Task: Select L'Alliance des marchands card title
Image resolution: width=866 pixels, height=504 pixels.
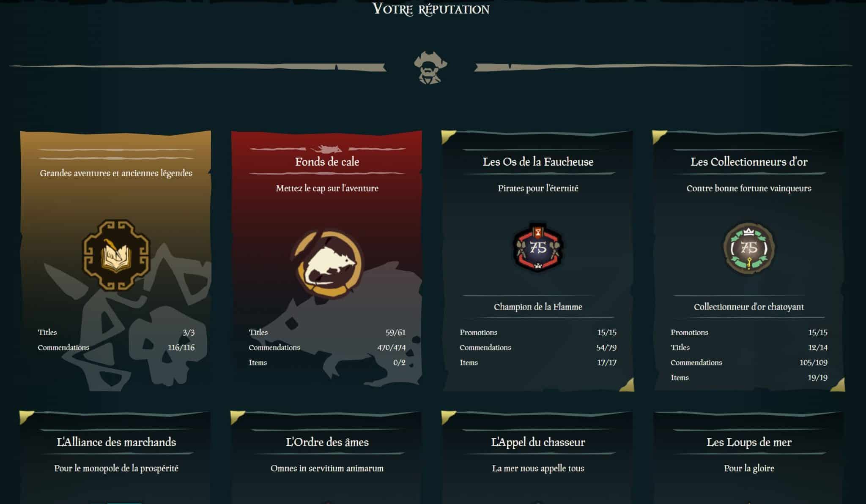Action: click(x=116, y=442)
